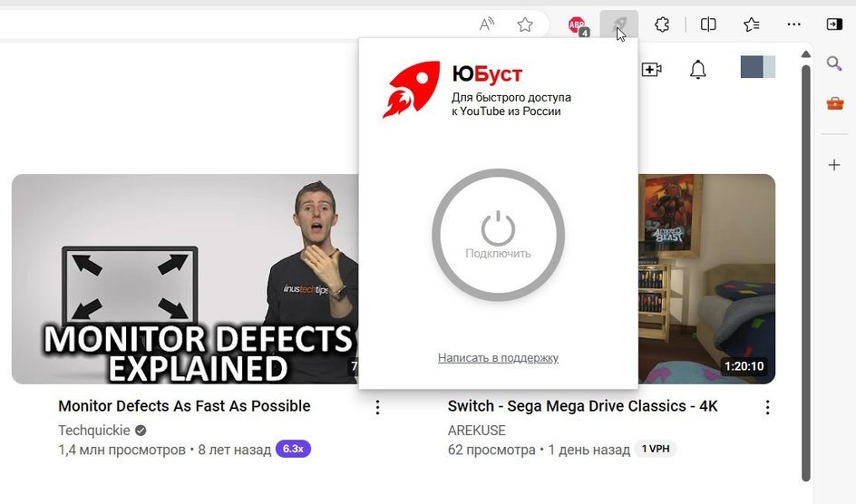Toggle the browser sidebar panel icon
856x504 pixels.
click(x=834, y=24)
